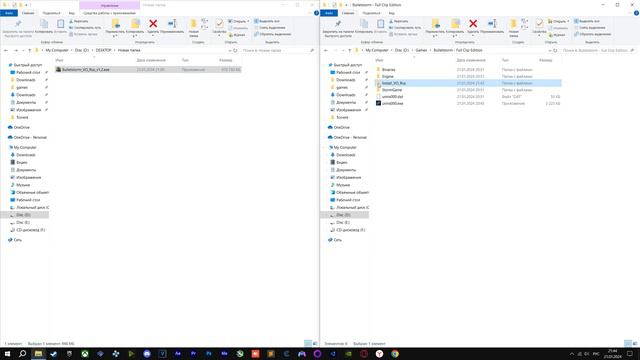
Task: Click Copy path in Bulletstorm window ribbon
Action: (x=404, y=28)
